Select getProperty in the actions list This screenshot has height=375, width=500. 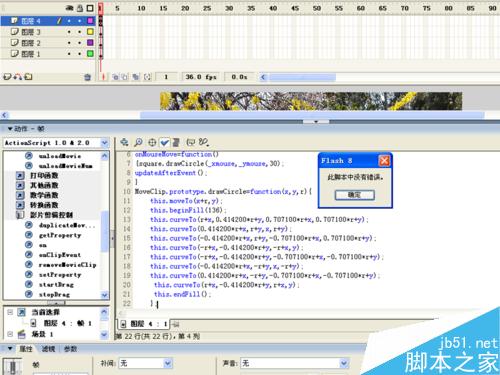point(60,235)
